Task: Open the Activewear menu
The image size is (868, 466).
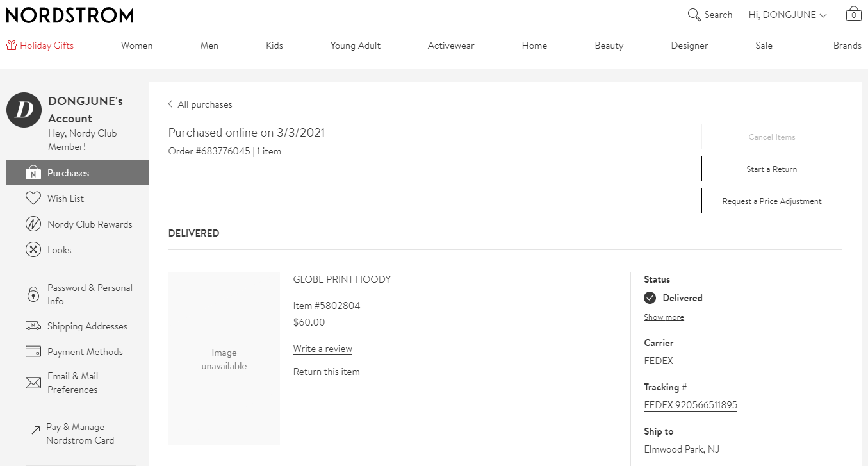Action: (451, 46)
